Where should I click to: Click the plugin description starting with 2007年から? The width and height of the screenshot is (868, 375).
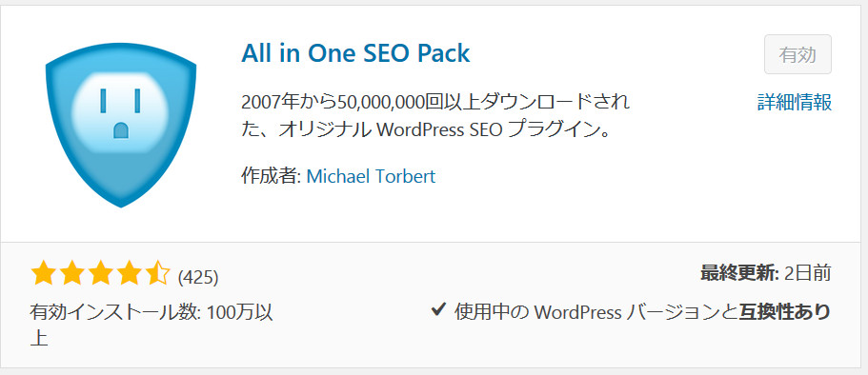coord(435,116)
